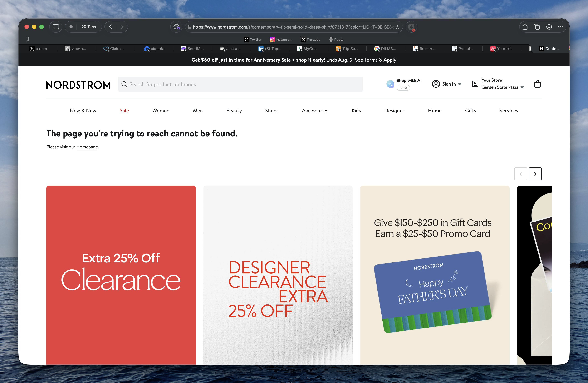Switch to the Your tri... tab
Screen dimensions: 588x383
[502, 49]
